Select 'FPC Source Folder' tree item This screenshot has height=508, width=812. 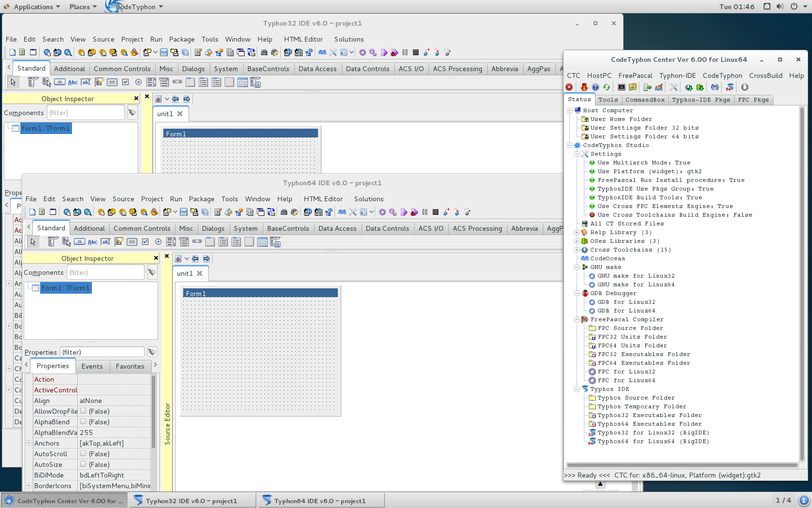click(630, 328)
